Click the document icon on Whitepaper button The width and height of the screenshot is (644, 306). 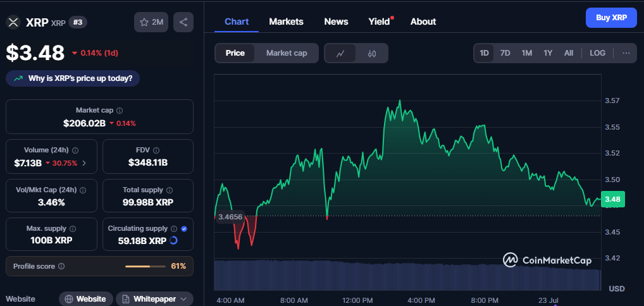point(126,299)
